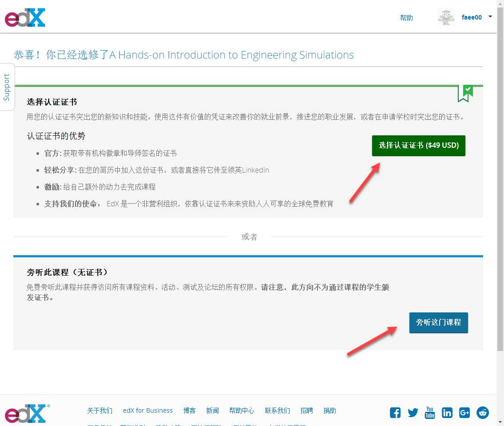
Task: Open the 关于我们 footer link
Action: click(x=99, y=410)
